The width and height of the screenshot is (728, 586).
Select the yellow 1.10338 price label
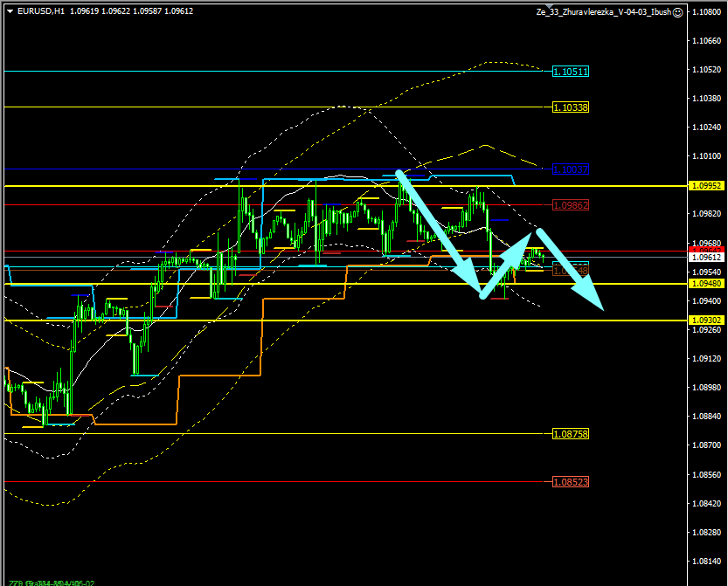coord(570,107)
